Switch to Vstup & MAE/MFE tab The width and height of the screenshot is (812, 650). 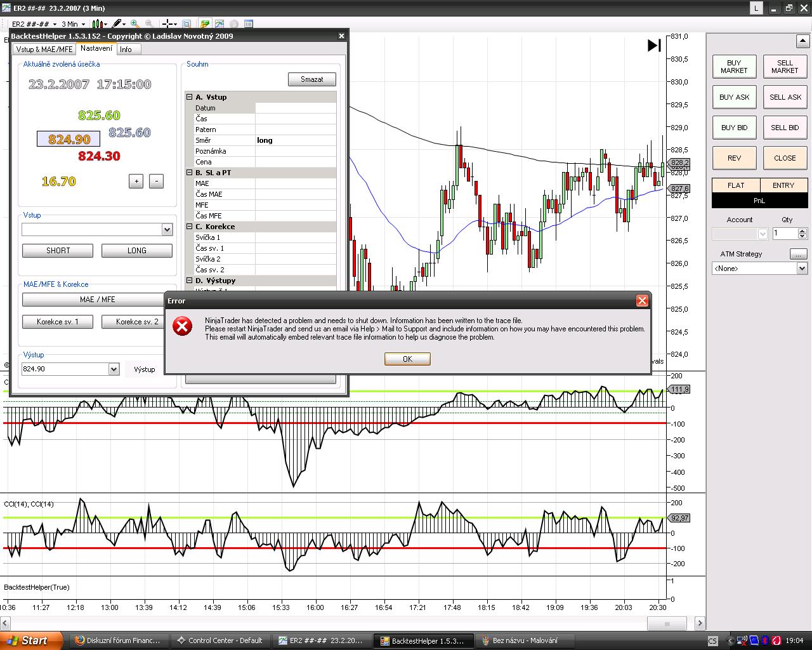coord(44,50)
